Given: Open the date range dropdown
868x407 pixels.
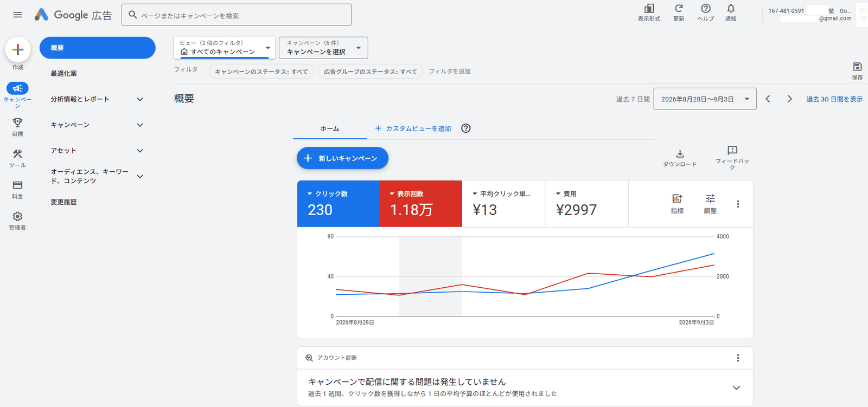Looking at the screenshot, I should tap(705, 99).
